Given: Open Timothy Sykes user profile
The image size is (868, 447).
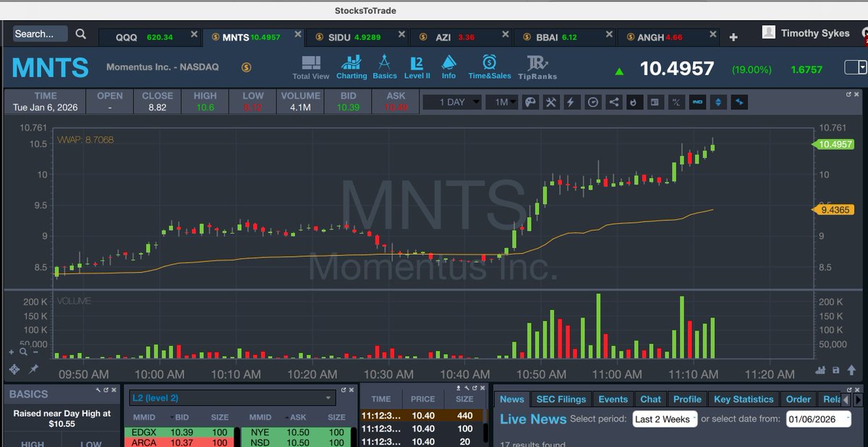Looking at the screenshot, I should coord(806,33).
